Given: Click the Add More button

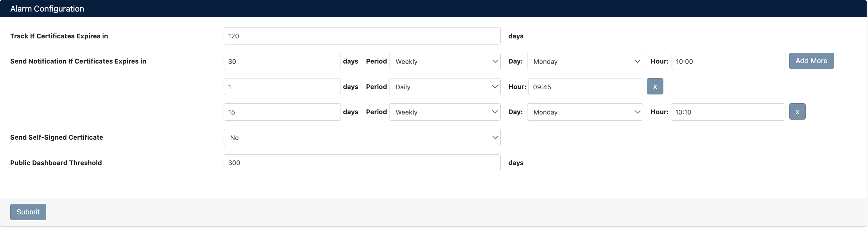Looking at the screenshot, I should point(811,61).
